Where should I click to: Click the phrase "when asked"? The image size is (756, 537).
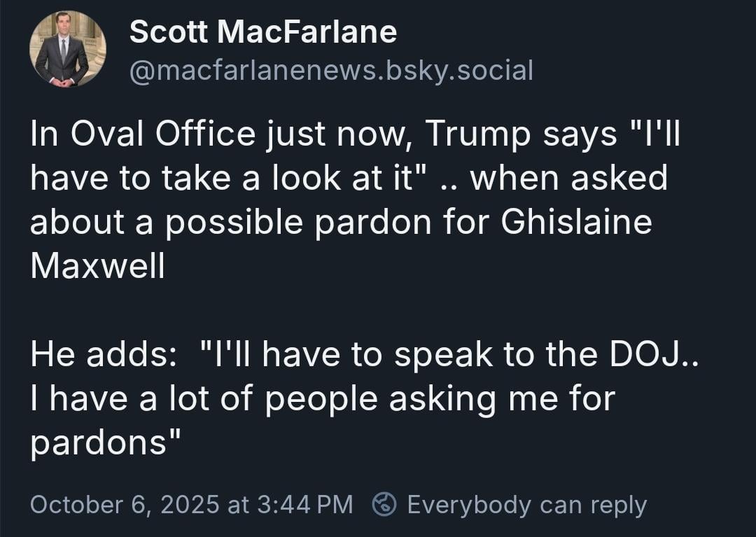pyautogui.click(x=568, y=179)
